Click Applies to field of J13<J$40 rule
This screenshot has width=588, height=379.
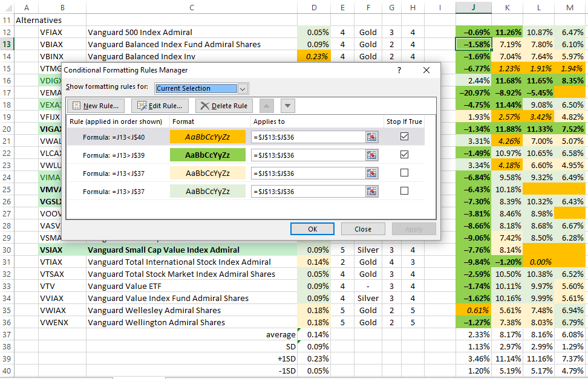tap(309, 137)
